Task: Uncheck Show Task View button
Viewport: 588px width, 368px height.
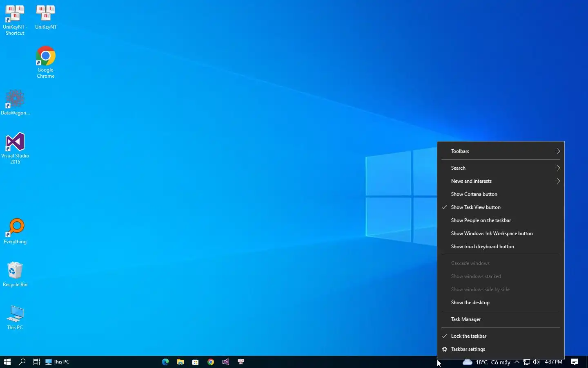Action: coord(501,207)
